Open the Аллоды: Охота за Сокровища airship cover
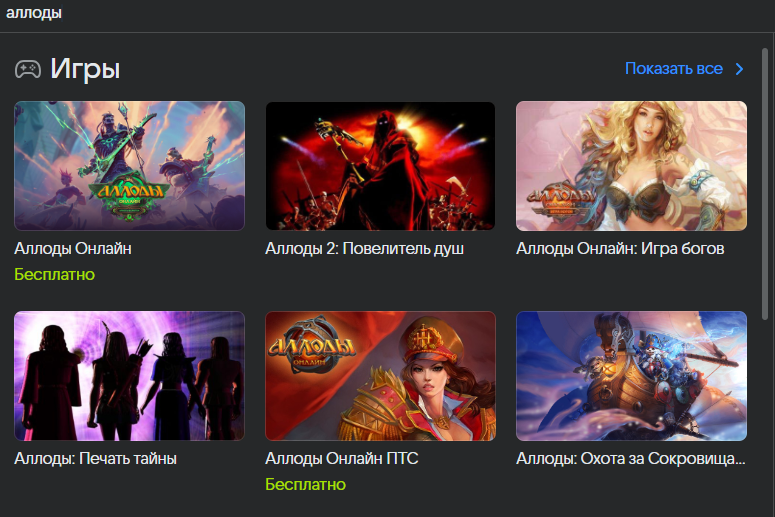 631,376
